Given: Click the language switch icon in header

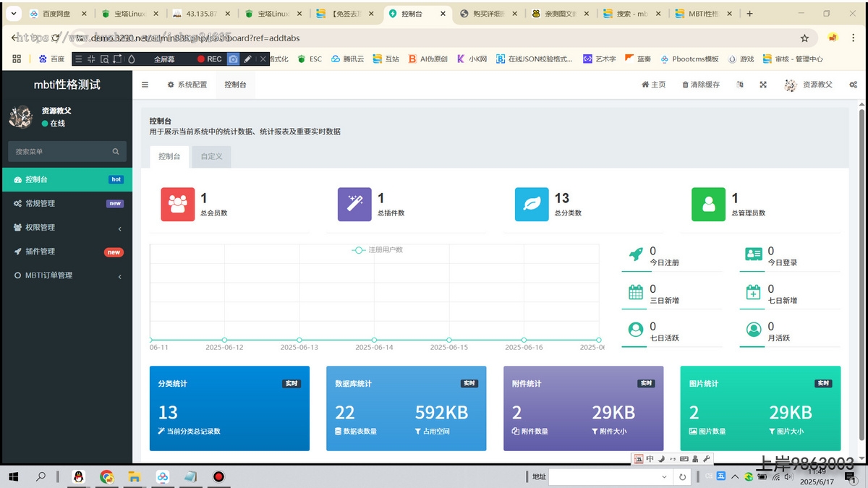Looking at the screenshot, I should (x=739, y=85).
